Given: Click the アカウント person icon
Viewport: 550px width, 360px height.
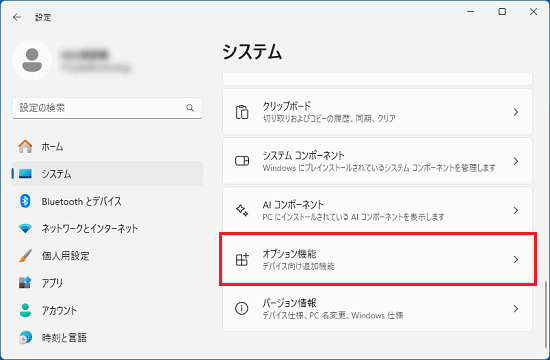Looking at the screenshot, I should coord(25,310).
